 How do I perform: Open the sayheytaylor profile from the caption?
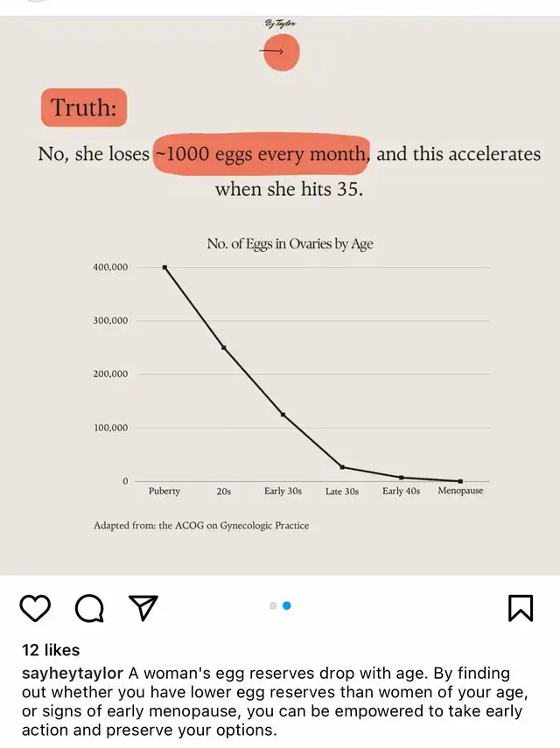point(73,674)
